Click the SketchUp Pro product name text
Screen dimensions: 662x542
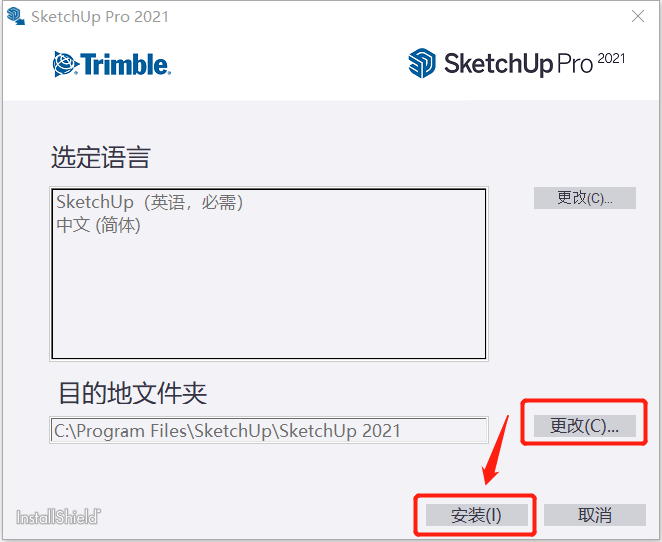[x=518, y=64]
